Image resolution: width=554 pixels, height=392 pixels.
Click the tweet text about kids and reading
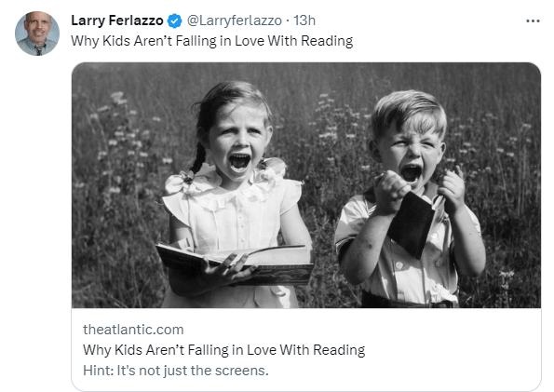point(211,41)
